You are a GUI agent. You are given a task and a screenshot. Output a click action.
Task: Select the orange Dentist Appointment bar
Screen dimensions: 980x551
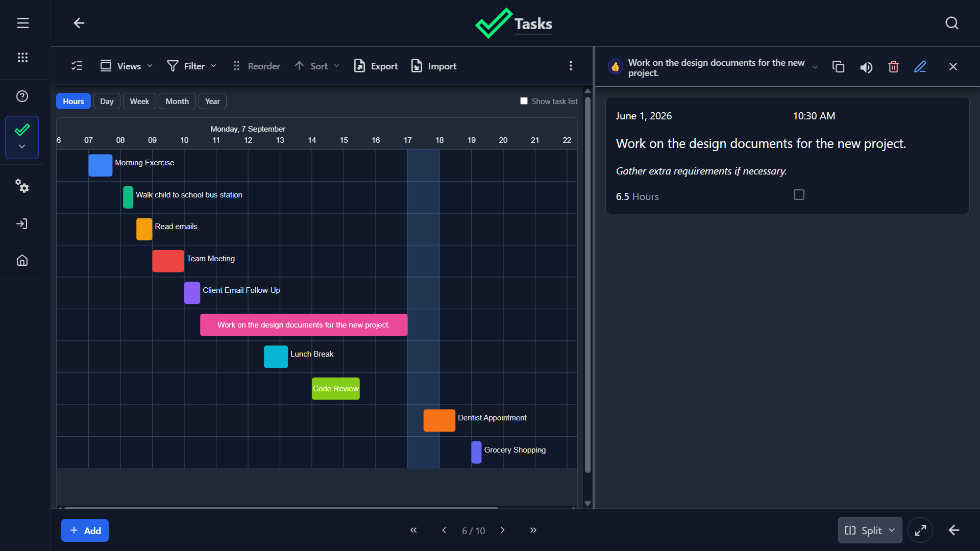(x=439, y=420)
